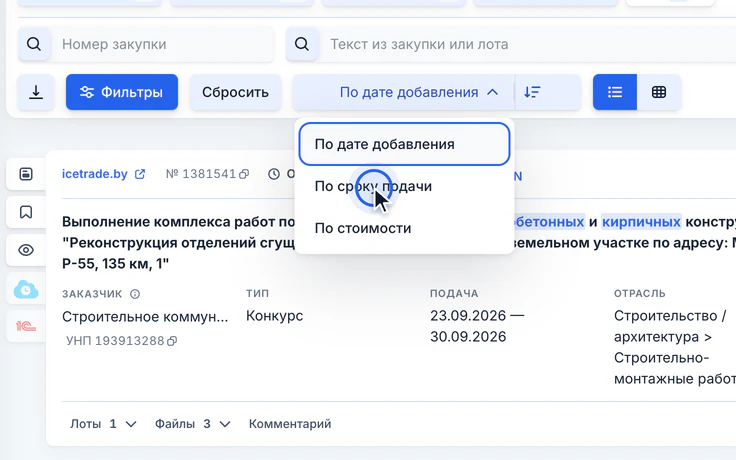
Task: Click the download icon button
Action: coord(36,92)
